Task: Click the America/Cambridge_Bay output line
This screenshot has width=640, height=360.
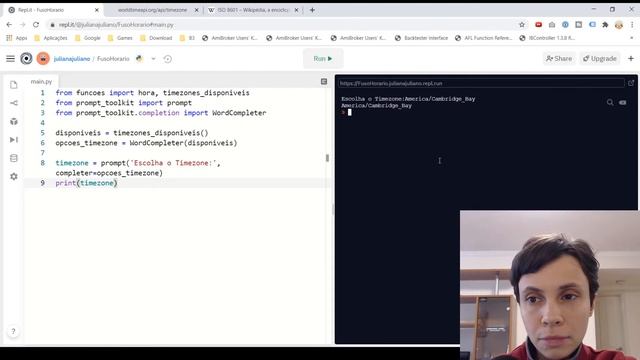Action: coord(376,106)
